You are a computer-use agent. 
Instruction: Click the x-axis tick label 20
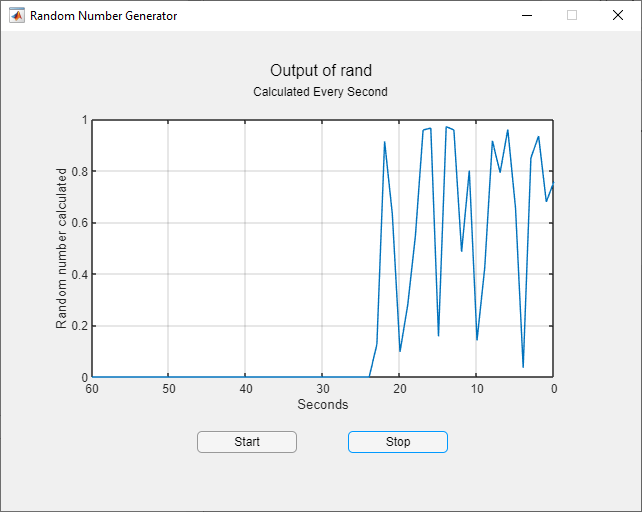400,389
